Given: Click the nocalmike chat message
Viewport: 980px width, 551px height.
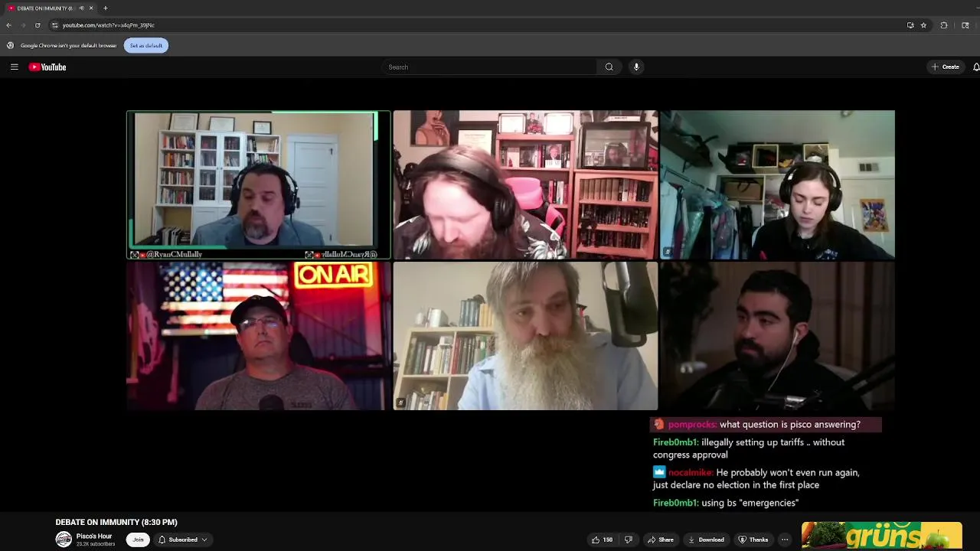Looking at the screenshot, I should [x=756, y=478].
